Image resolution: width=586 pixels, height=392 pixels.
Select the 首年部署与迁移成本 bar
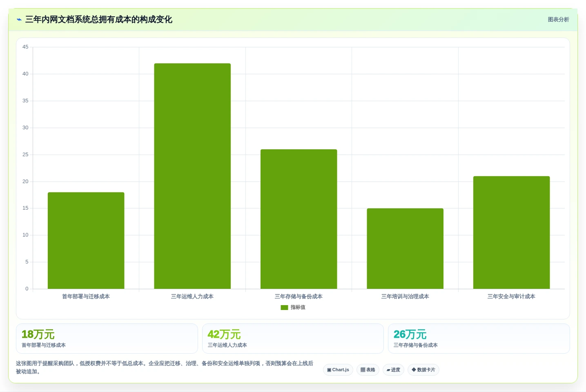pos(86,241)
